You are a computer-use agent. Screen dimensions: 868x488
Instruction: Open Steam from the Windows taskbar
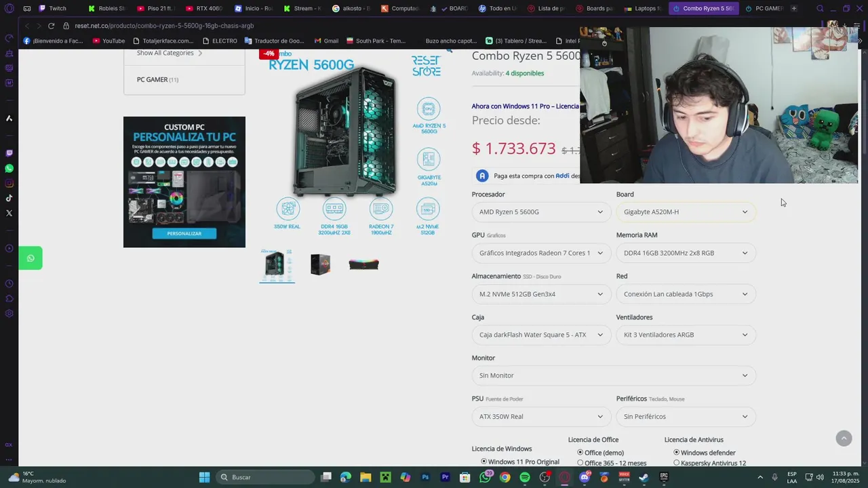644,477
